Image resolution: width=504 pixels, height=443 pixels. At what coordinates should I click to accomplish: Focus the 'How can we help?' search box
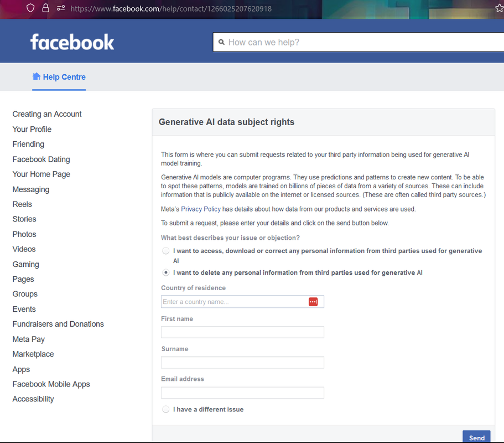tap(358, 42)
